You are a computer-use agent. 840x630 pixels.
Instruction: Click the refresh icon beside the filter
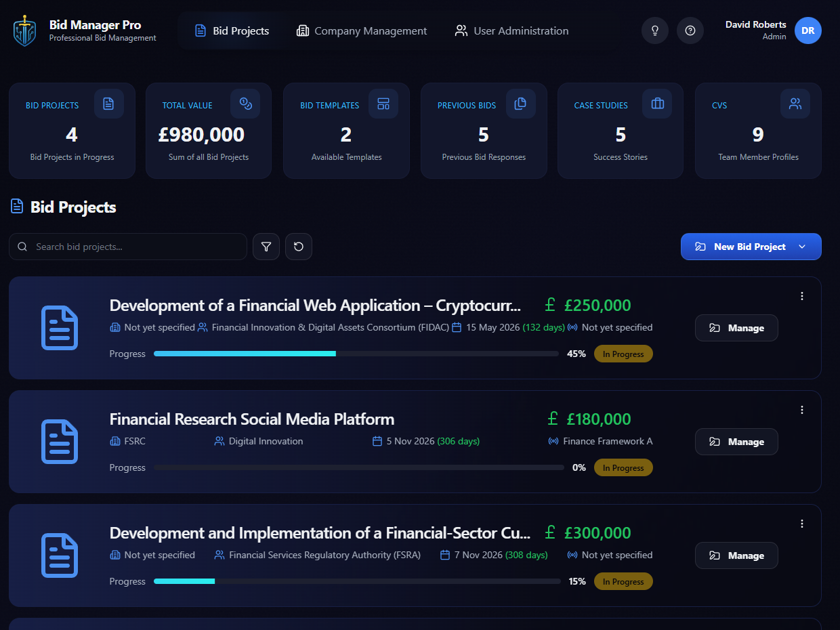tap(299, 247)
